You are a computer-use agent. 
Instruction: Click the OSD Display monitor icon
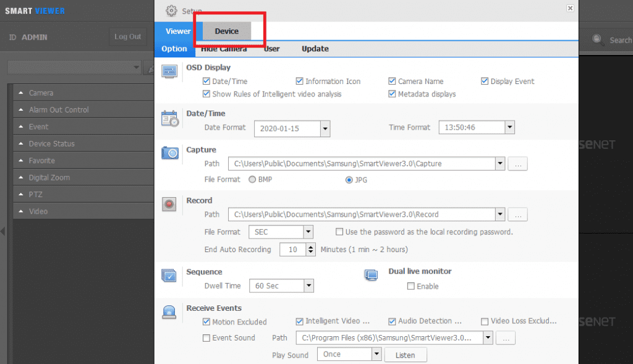169,72
